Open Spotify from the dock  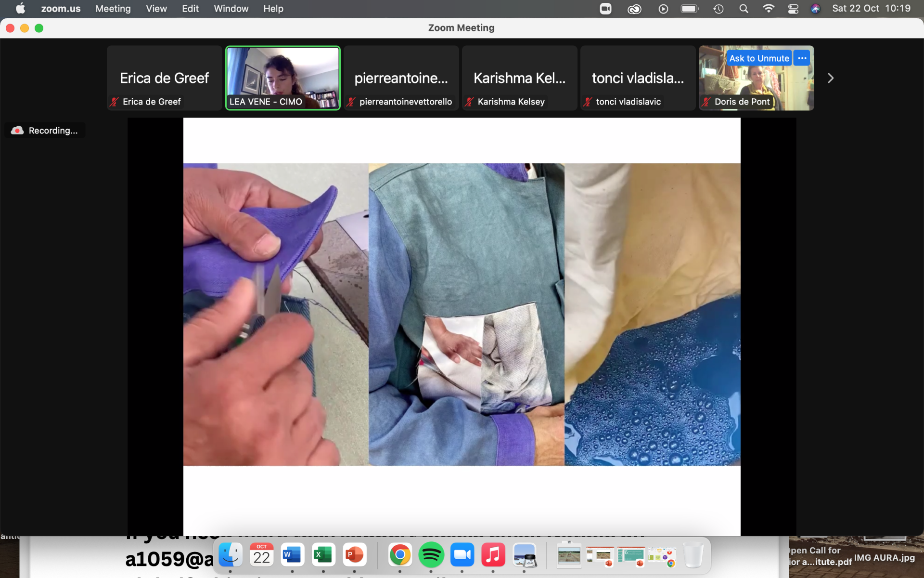(431, 555)
